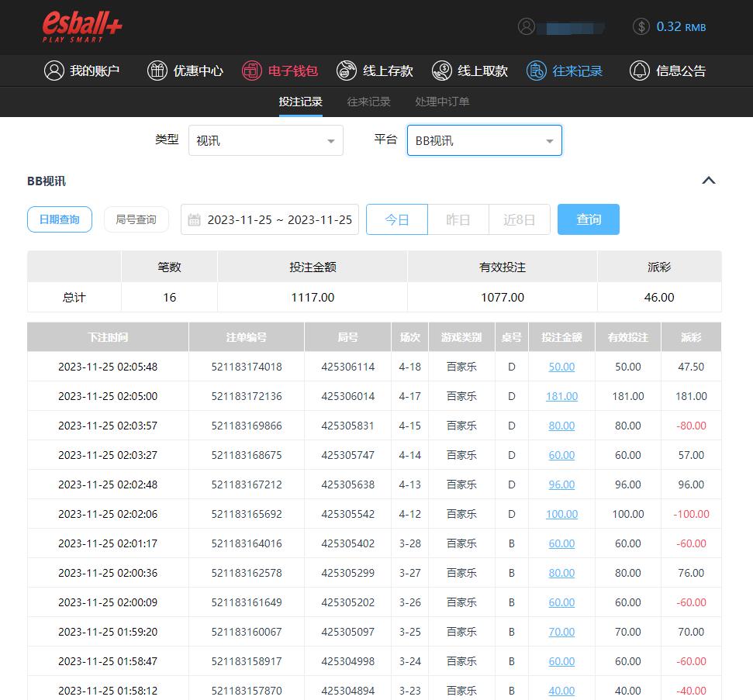
Task: Click payout value -100.00
Action: pyautogui.click(x=691, y=514)
